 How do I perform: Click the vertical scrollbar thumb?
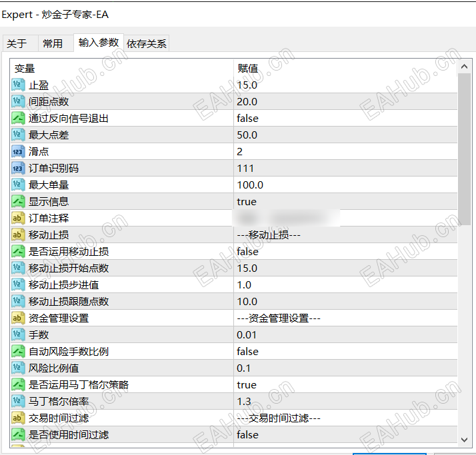coord(464,149)
